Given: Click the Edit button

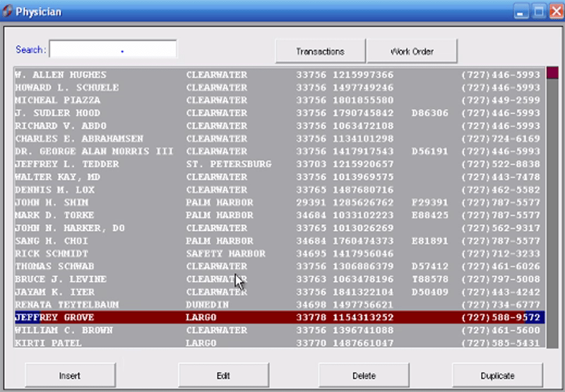Looking at the screenshot, I should [223, 376].
